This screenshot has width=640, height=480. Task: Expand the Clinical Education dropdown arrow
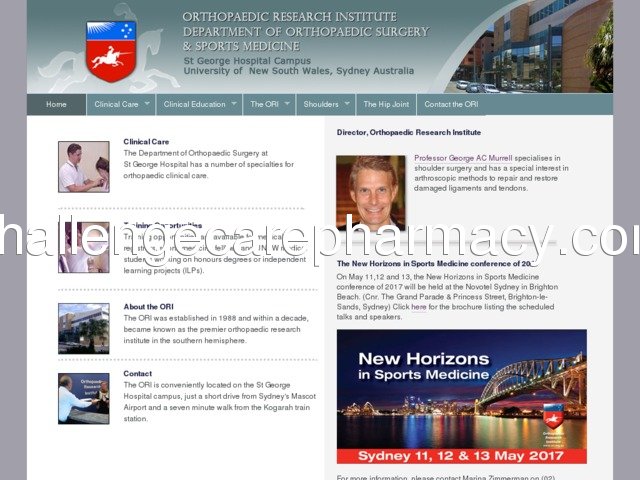pyautogui.click(x=234, y=104)
